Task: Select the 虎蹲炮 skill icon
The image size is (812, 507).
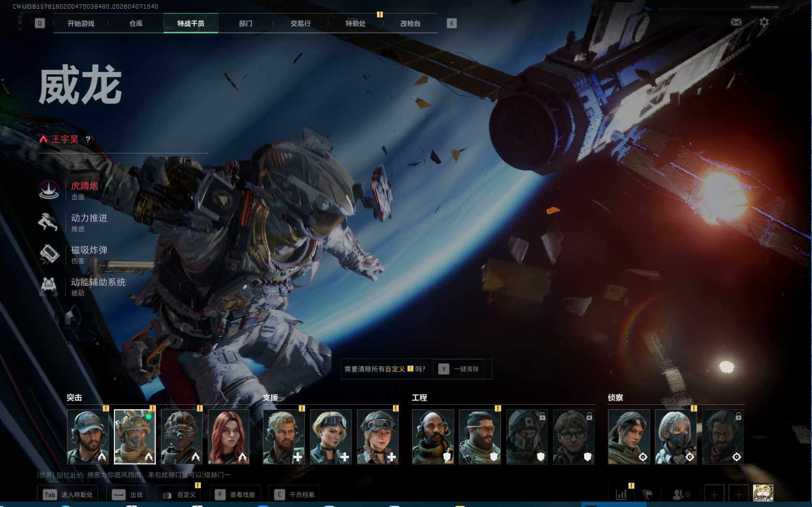Action: [49, 190]
